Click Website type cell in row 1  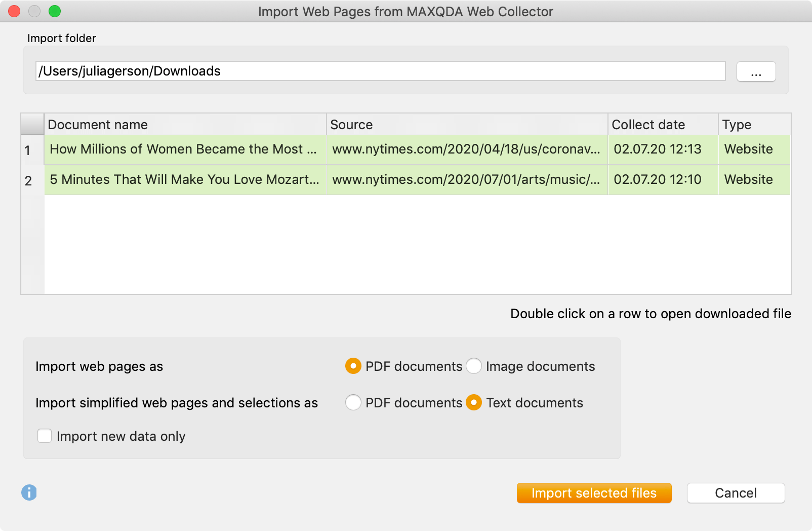click(x=755, y=149)
